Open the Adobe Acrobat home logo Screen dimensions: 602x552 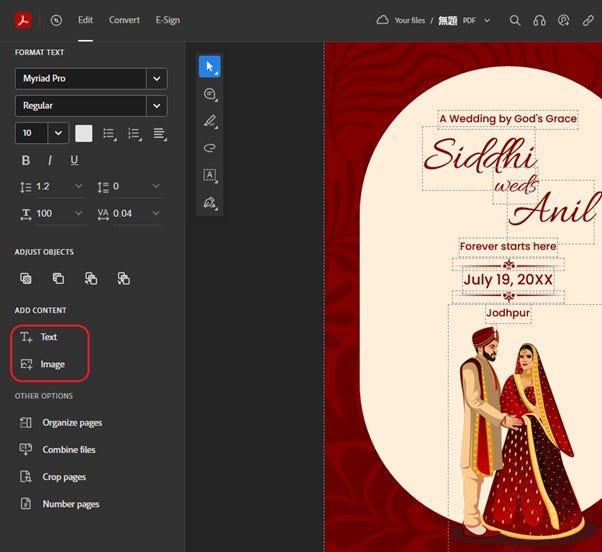[x=23, y=20]
